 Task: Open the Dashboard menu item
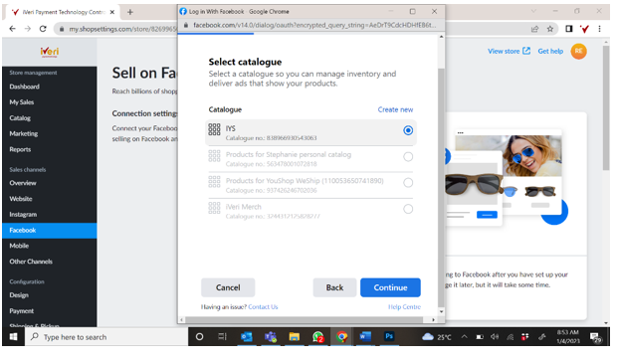tap(25, 87)
